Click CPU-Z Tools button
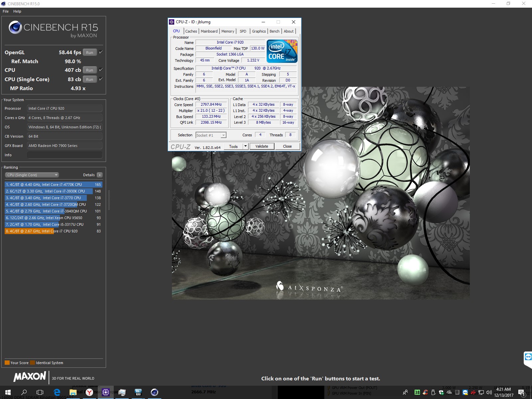Viewport: 532px width, 399px height. tap(233, 146)
